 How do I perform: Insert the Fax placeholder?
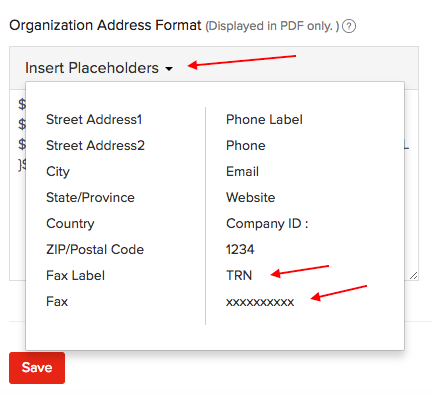tap(57, 301)
